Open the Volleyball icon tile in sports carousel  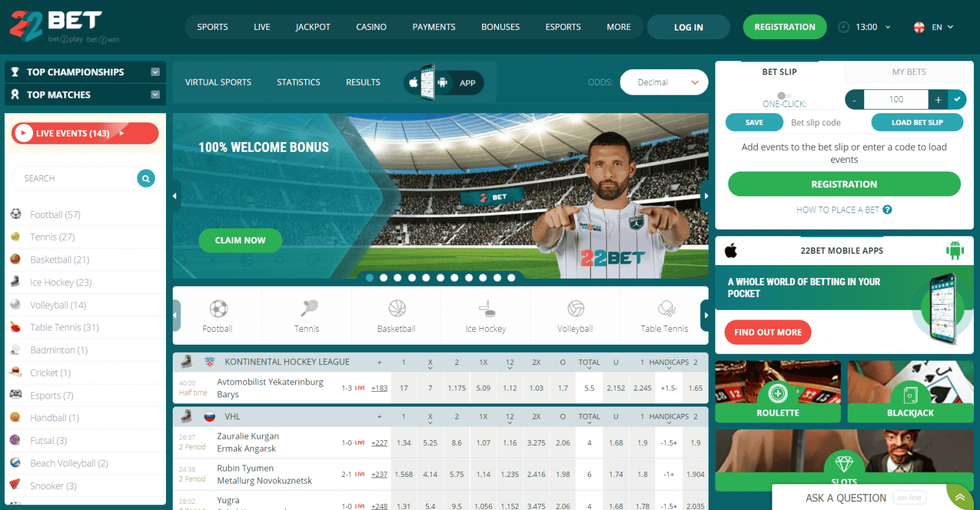pyautogui.click(x=575, y=316)
